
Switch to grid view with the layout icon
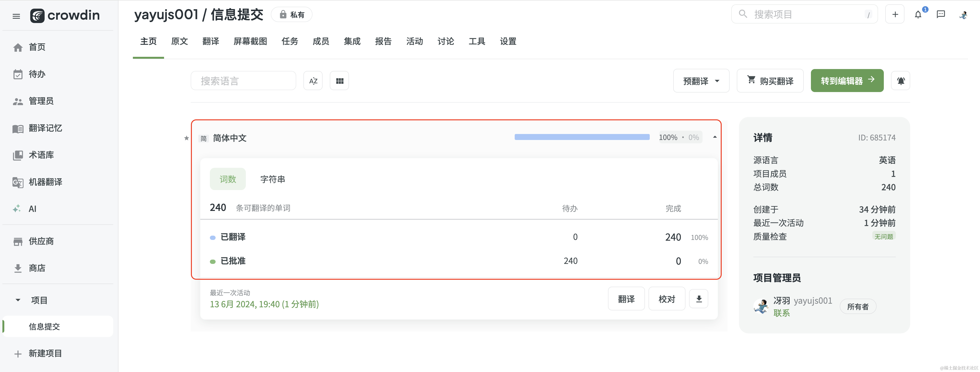tap(339, 80)
